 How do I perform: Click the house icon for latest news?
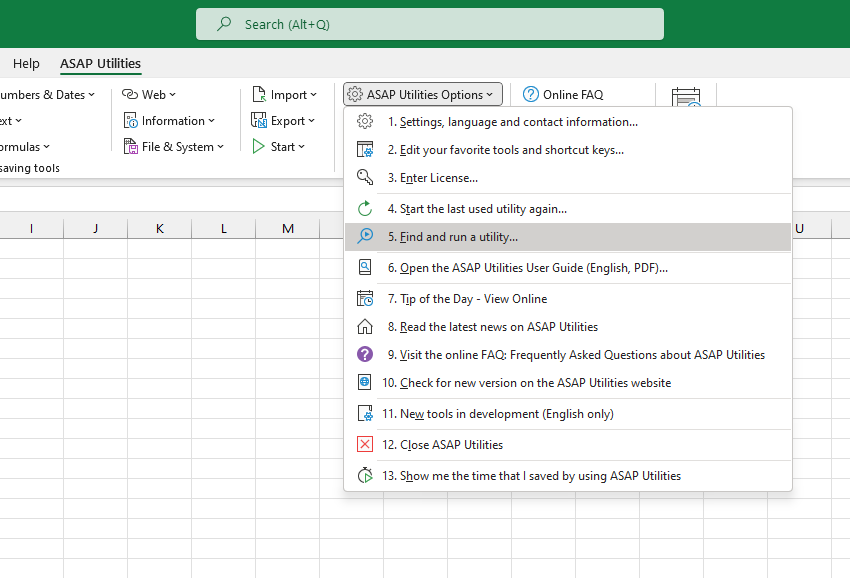point(365,326)
